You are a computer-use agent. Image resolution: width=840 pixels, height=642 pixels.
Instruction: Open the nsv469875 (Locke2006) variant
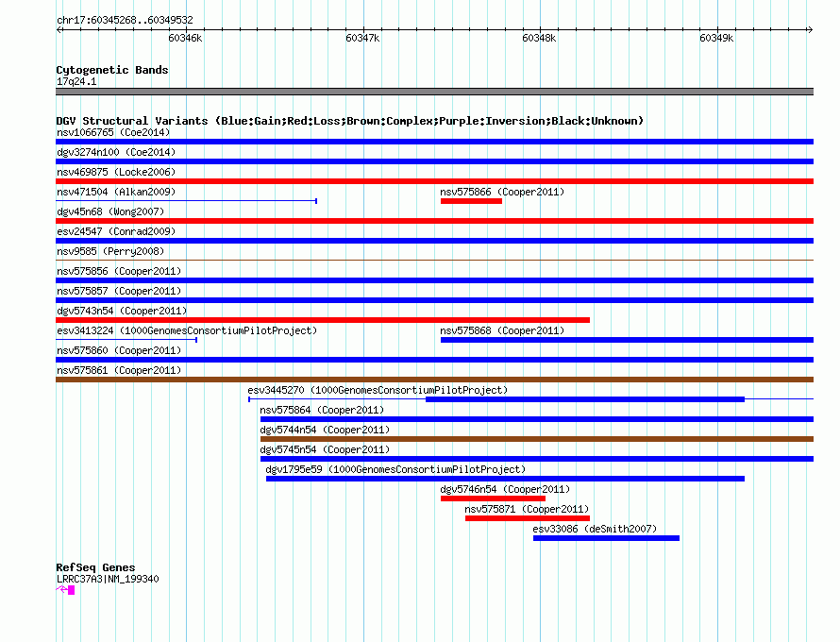point(116,172)
